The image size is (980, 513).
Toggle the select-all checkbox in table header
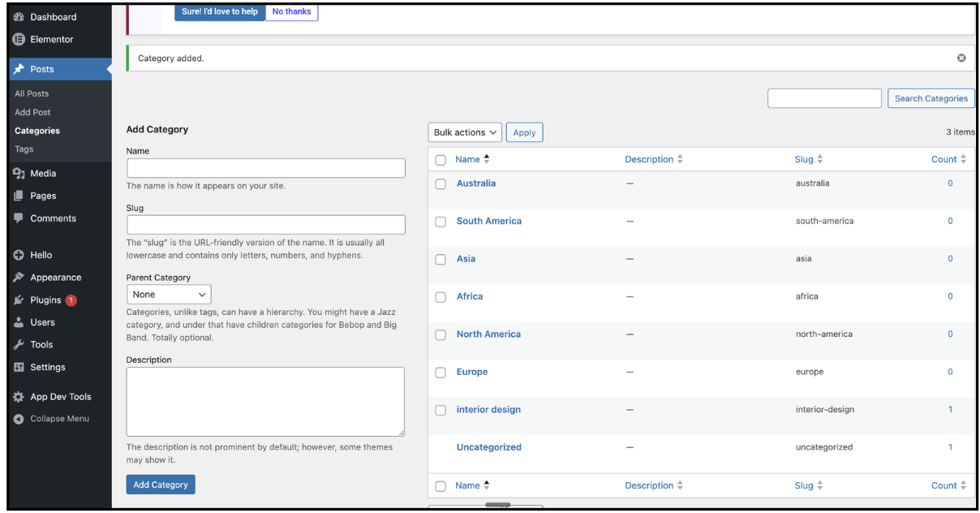pyautogui.click(x=441, y=160)
